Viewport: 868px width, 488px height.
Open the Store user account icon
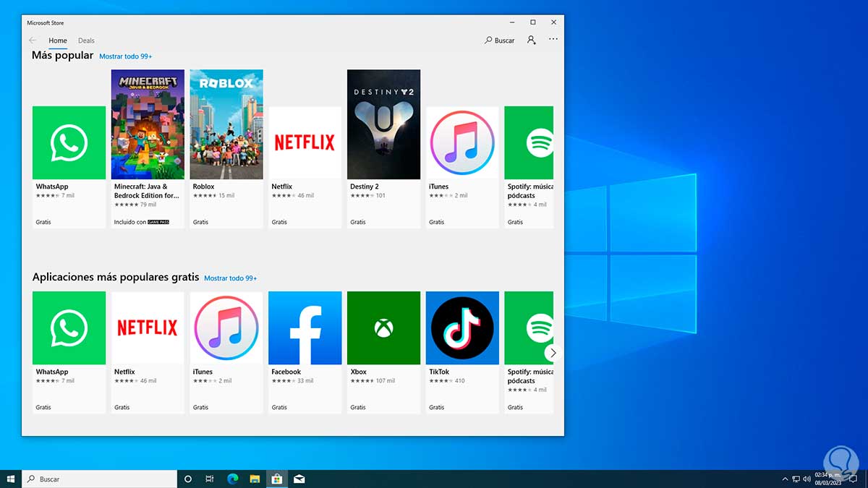(x=532, y=40)
